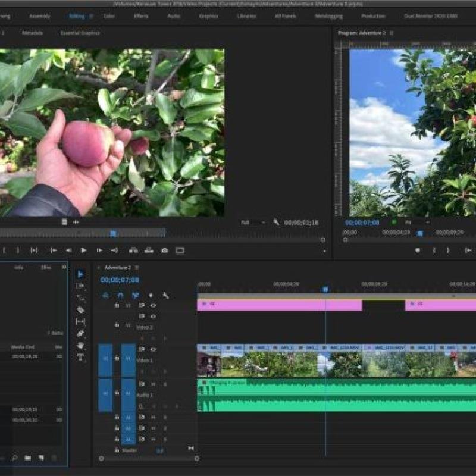This screenshot has height=476, width=476.
Task: Toggle sync lock on Audio 1 track
Action: coord(142,384)
